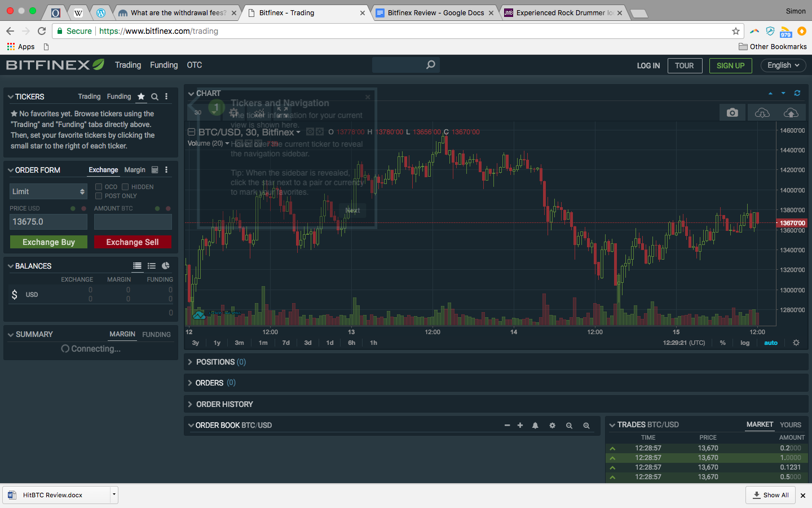Open the tickers search magnifier
812x508 pixels.
[155, 97]
